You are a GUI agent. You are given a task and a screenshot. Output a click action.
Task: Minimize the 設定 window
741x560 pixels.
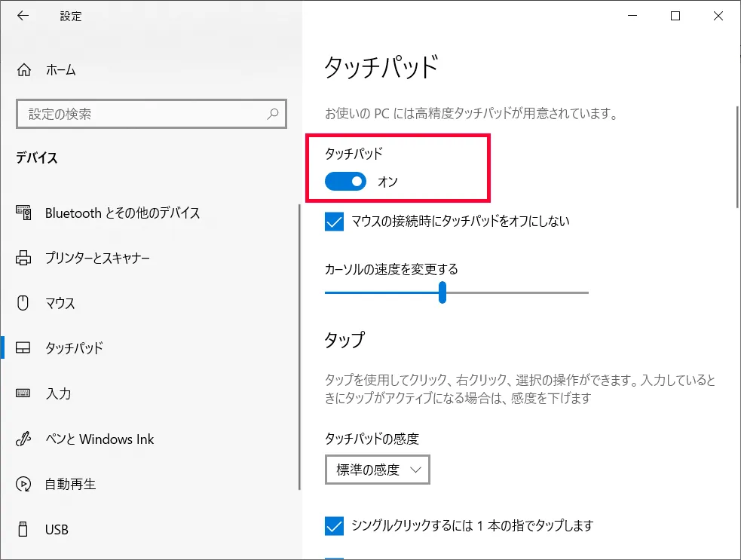pyautogui.click(x=632, y=16)
